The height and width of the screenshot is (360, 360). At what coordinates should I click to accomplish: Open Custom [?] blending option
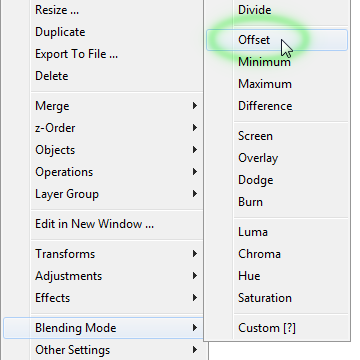(277, 328)
